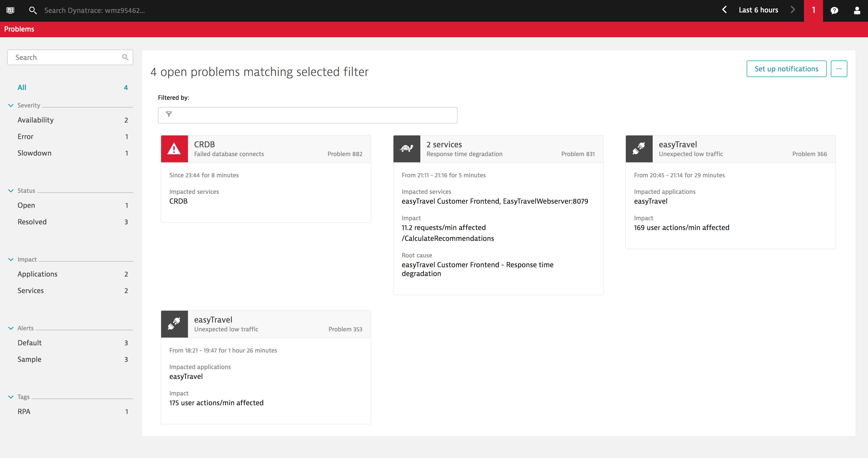
Task: Click the warning/availability icon on CRDB problem
Action: 173,148
